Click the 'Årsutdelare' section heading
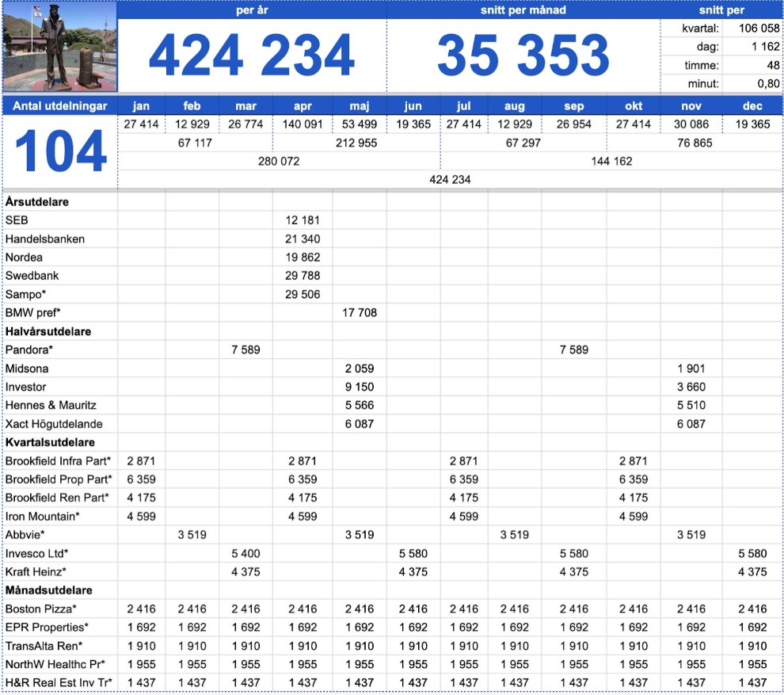 37,202
